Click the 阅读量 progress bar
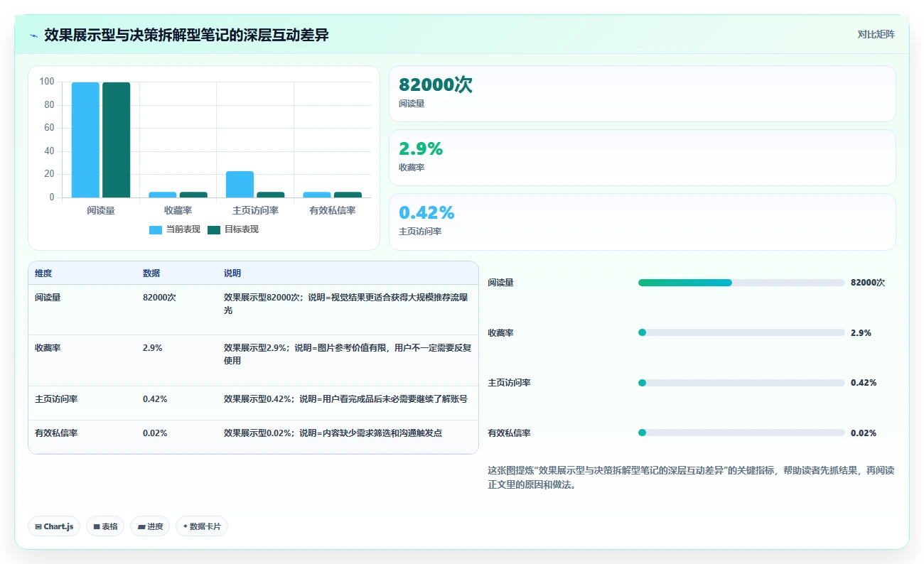The width and height of the screenshot is (924, 564). point(741,283)
